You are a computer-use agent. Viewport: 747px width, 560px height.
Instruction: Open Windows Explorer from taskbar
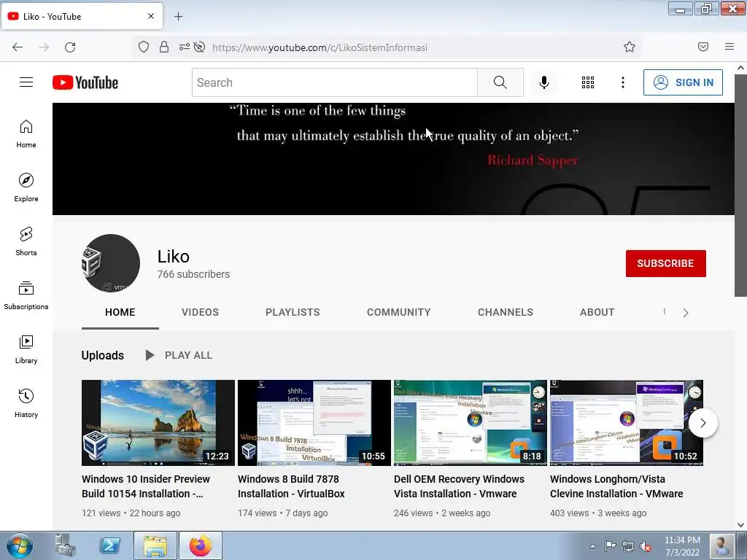pos(155,545)
